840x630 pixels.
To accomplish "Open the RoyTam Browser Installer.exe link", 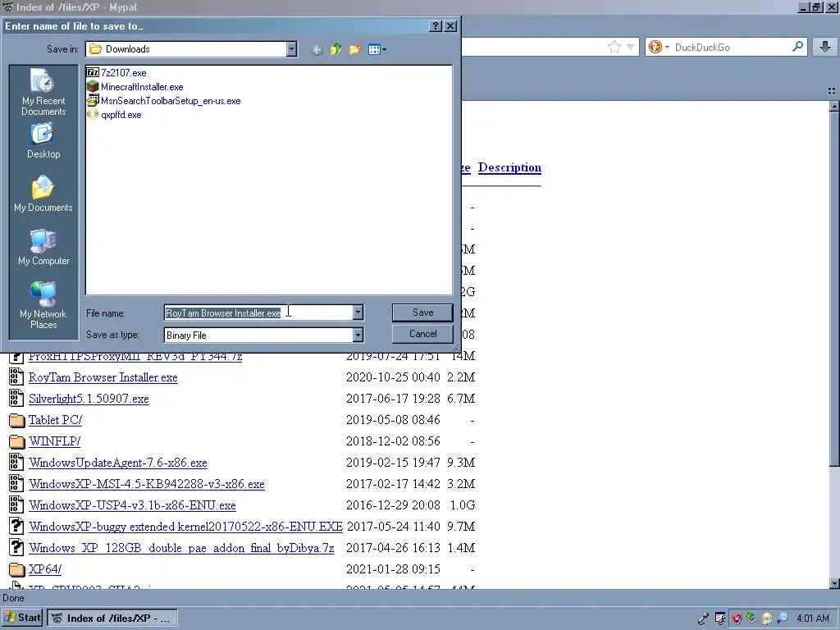I will click(x=103, y=377).
